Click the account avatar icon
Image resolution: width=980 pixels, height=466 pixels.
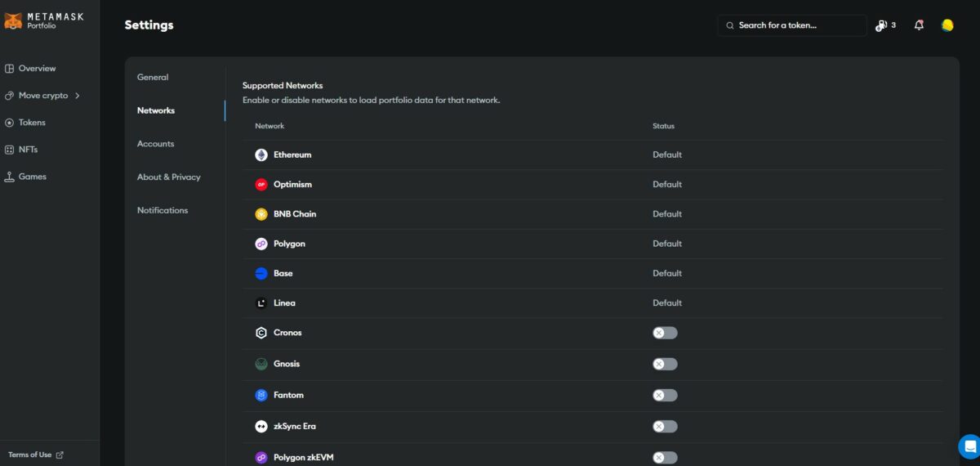pos(947,25)
